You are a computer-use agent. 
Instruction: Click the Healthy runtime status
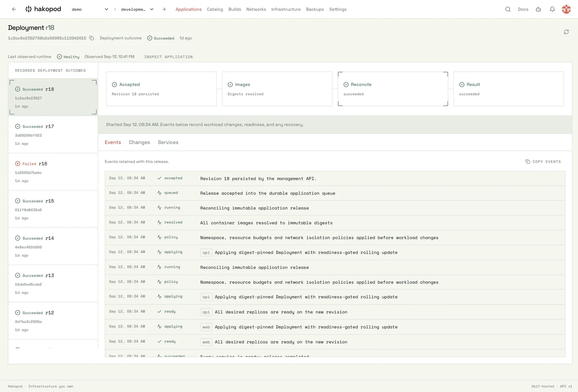pos(68,57)
